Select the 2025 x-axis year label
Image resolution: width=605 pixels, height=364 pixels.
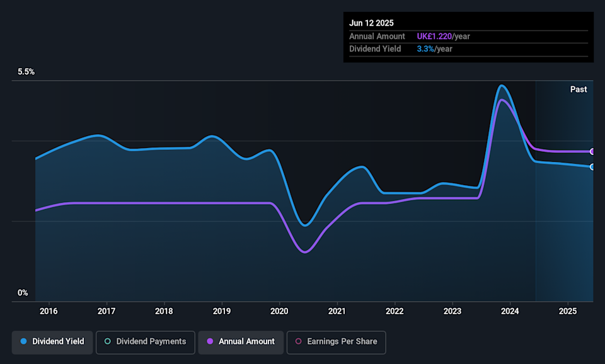click(x=568, y=310)
